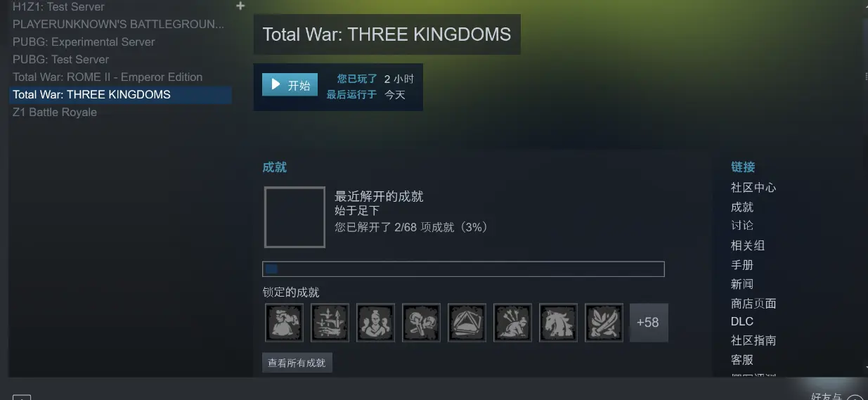Click the kneeling figure with arrows achievement

512,323
